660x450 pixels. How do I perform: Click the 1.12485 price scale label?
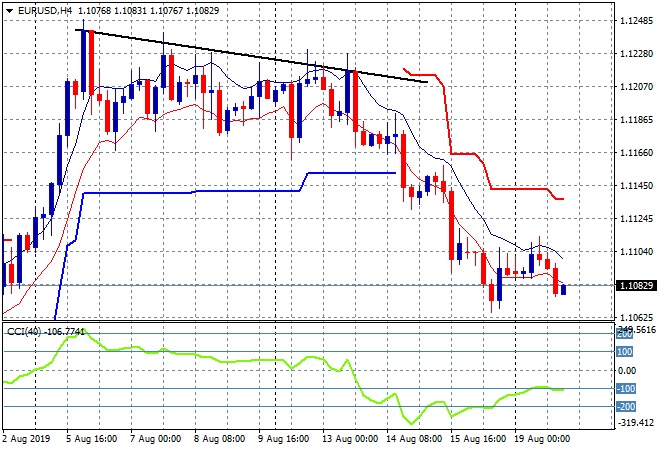(636, 21)
